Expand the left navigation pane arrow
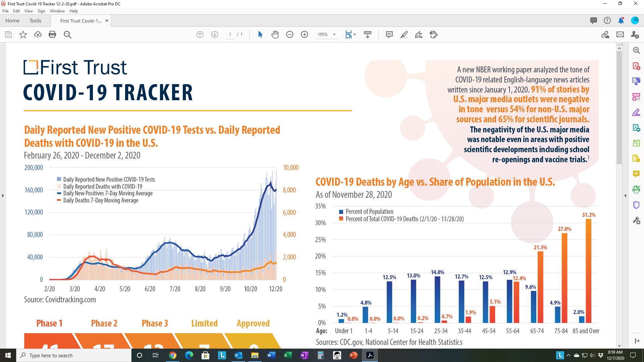This screenshot has width=644, height=362. pos(3,195)
